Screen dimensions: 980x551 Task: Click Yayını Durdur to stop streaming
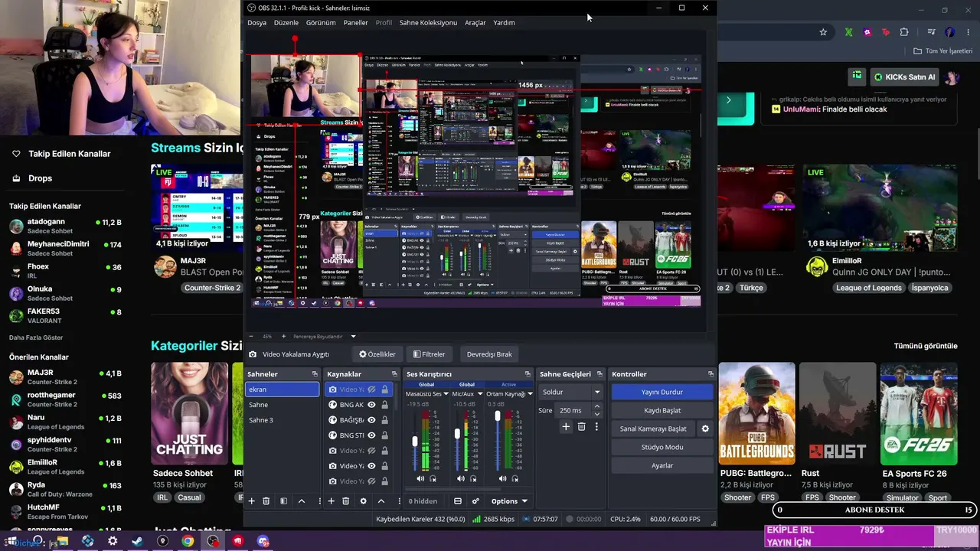coord(662,392)
